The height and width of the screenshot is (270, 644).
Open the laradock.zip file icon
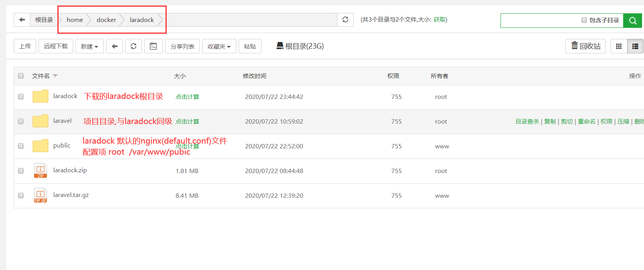(40, 171)
